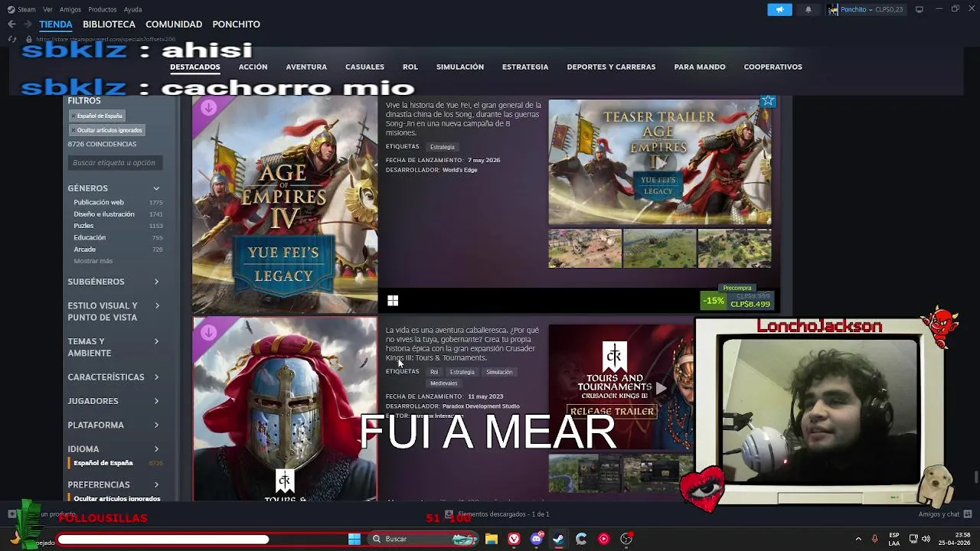
Task: Open Crusader Kings III Tours & Tournaments cover
Action: click(x=285, y=409)
